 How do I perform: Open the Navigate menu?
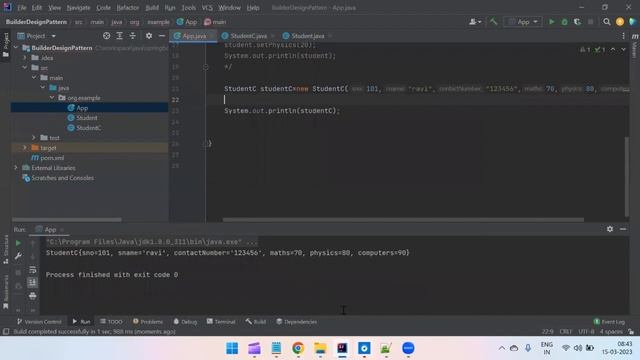(78, 8)
